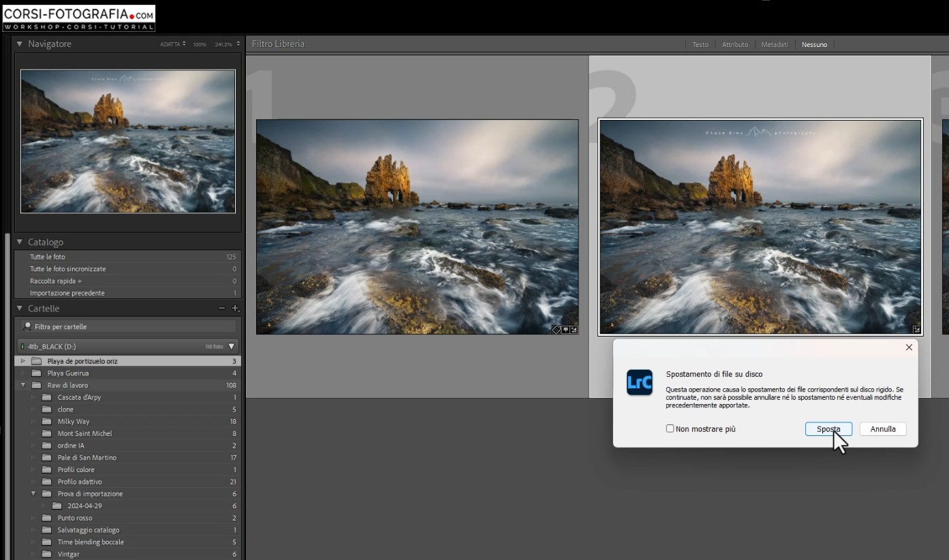Click the LrC logo in the dialog
This screenshot has width=949, height=560.
pos(639,382)
